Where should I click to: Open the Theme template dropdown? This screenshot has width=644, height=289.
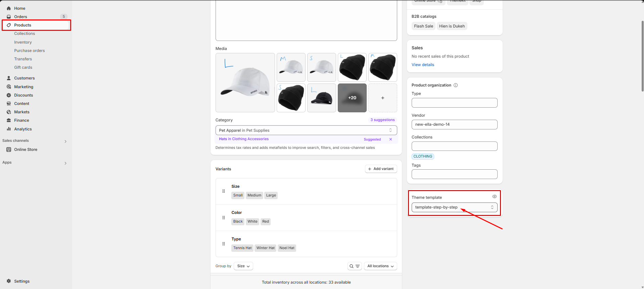[454, 207]
